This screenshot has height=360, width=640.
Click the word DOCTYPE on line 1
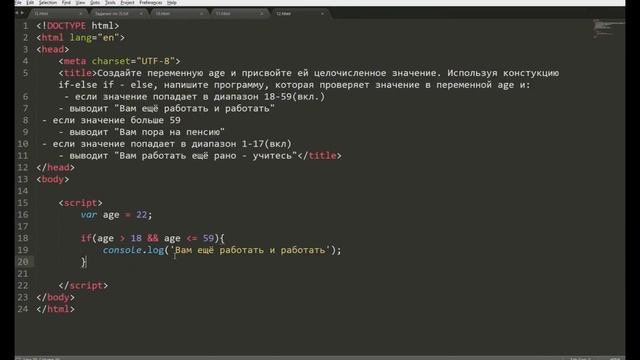[66, 26]
